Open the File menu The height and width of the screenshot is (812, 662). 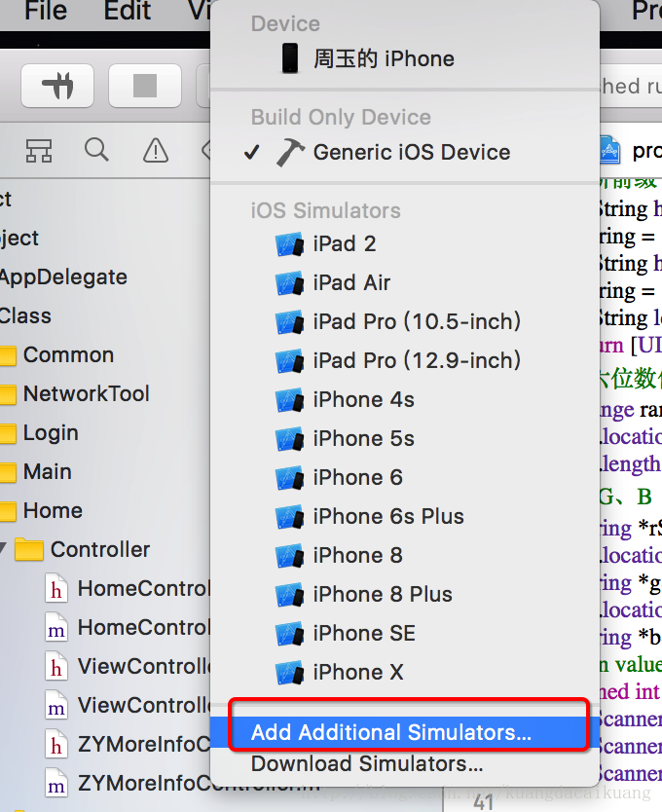pyautogui.click(x=46, y=11)
